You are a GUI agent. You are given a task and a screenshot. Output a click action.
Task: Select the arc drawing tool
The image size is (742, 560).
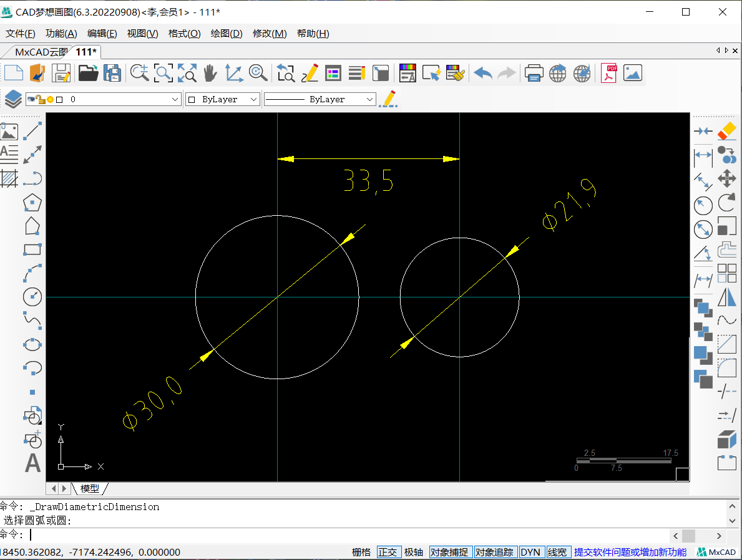tap(32, 273)
